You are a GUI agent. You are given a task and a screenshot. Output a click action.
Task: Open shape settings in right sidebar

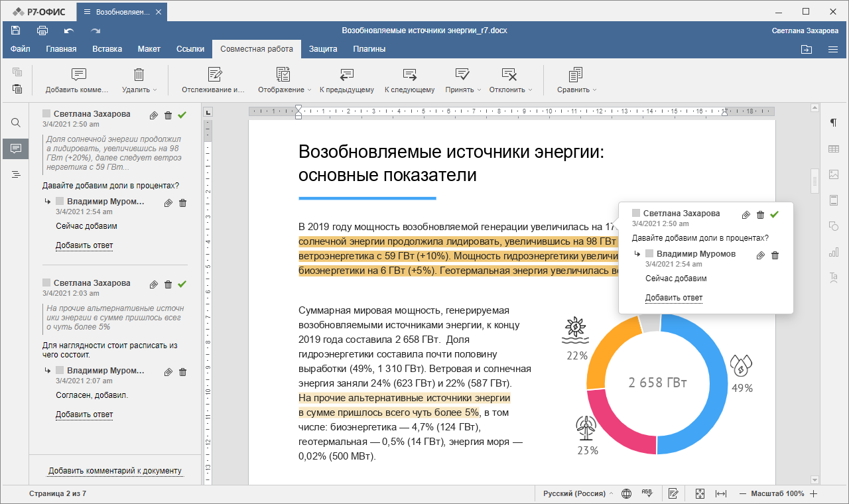click(x=834, y=226)
